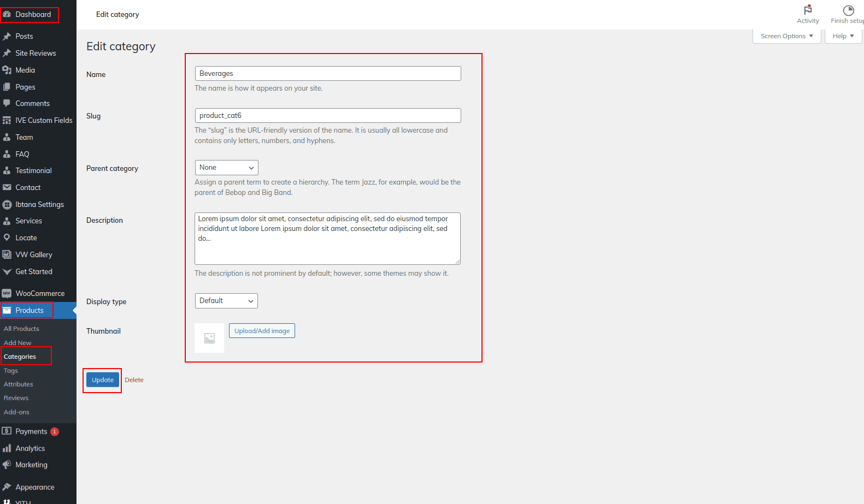Click into the Slug text field
Viewport: 864px width, 504px height.
(x=328, y=116)
